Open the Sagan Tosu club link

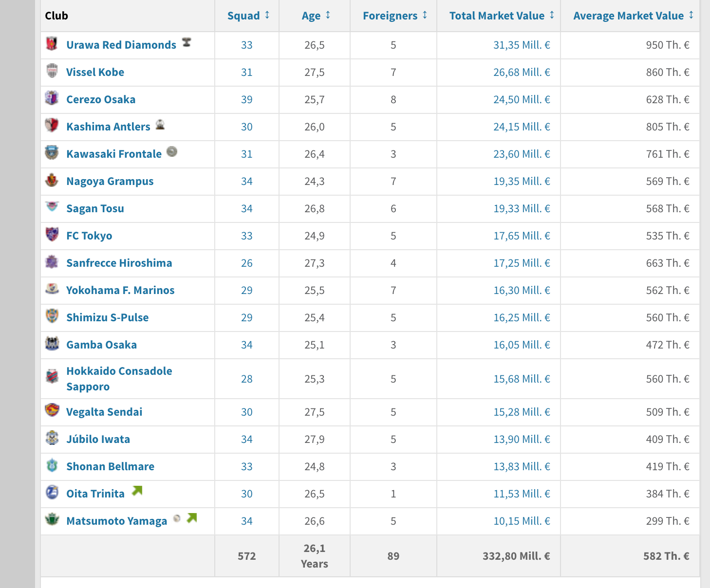(95, 208)
